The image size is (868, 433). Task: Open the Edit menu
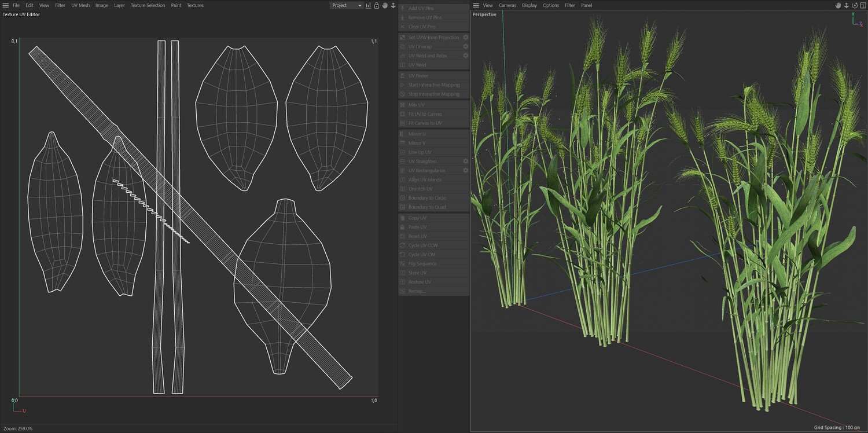(x=30, y=5)
